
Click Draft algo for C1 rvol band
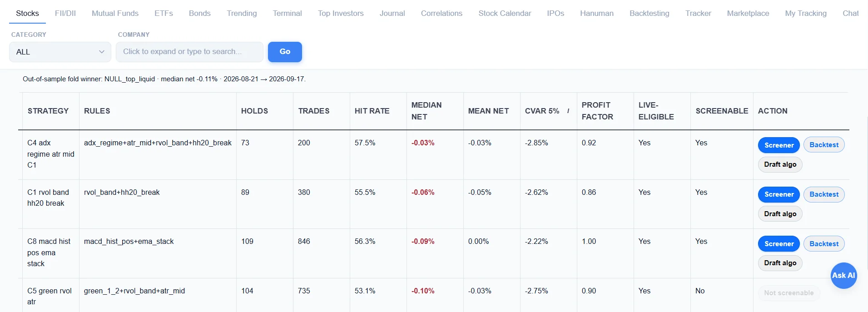click(x=780, y=214)
